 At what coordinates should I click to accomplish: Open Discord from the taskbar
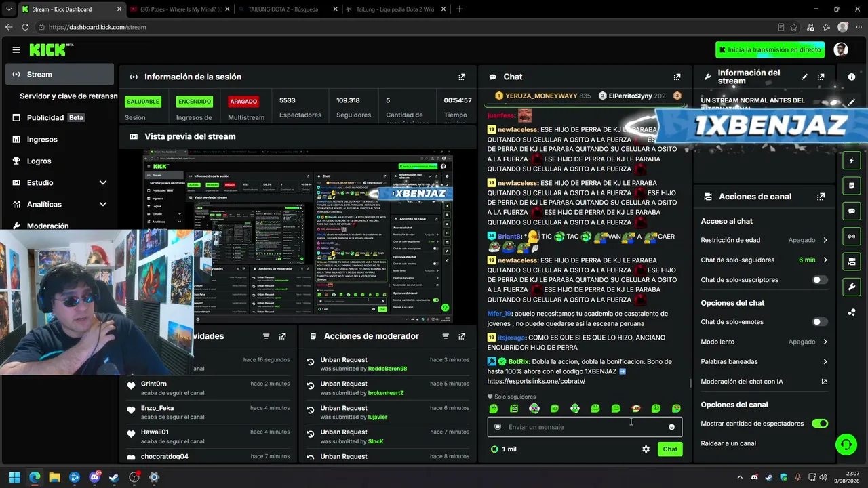tap(94, 477)
